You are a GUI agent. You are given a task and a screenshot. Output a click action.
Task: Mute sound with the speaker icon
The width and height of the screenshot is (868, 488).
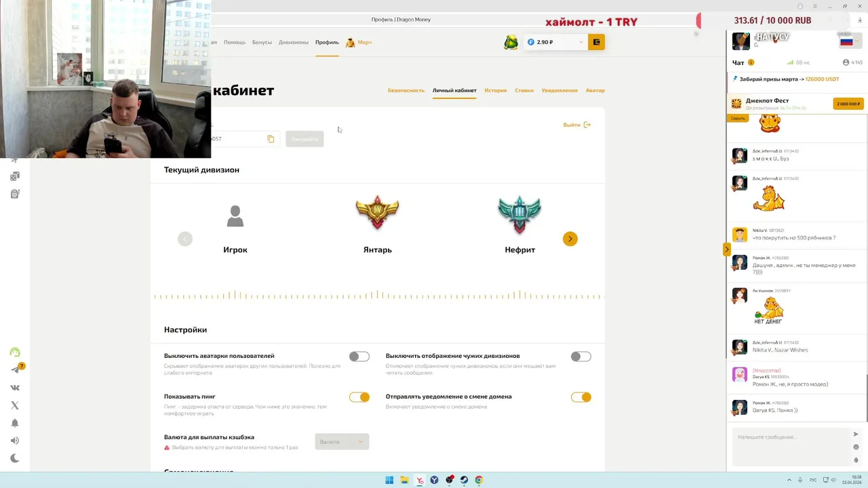point(15,441)
